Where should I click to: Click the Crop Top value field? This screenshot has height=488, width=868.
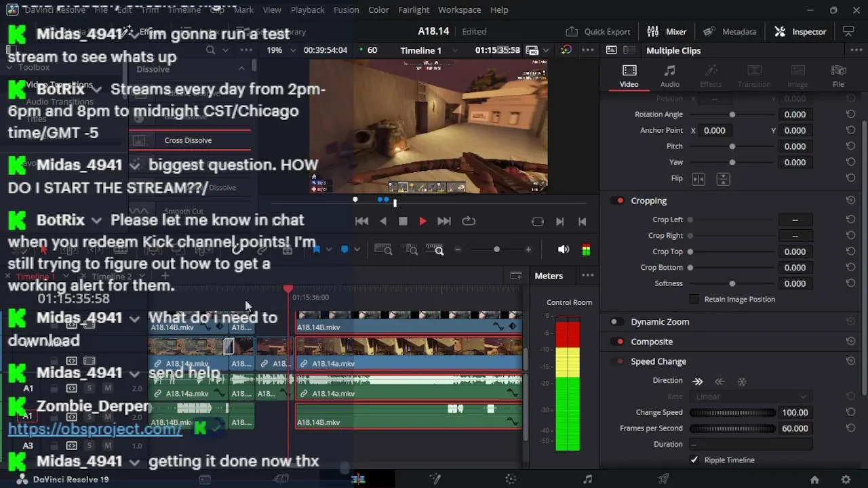tap(795, 251)
